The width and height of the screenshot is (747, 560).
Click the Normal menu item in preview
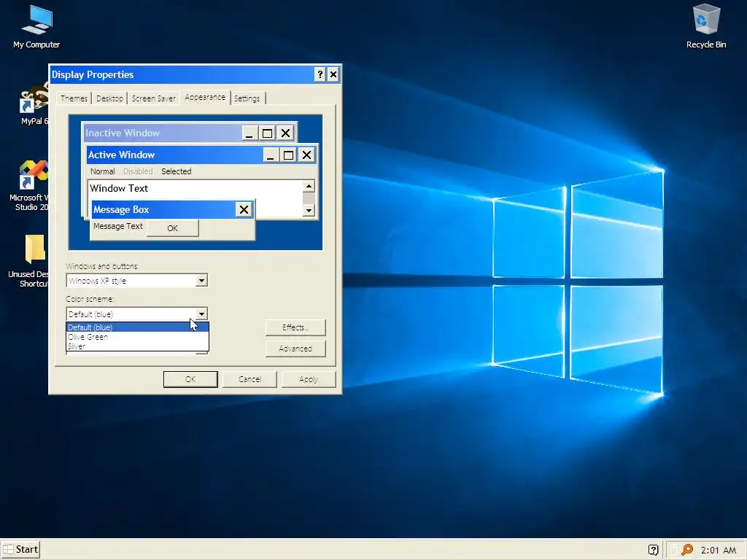102,171
